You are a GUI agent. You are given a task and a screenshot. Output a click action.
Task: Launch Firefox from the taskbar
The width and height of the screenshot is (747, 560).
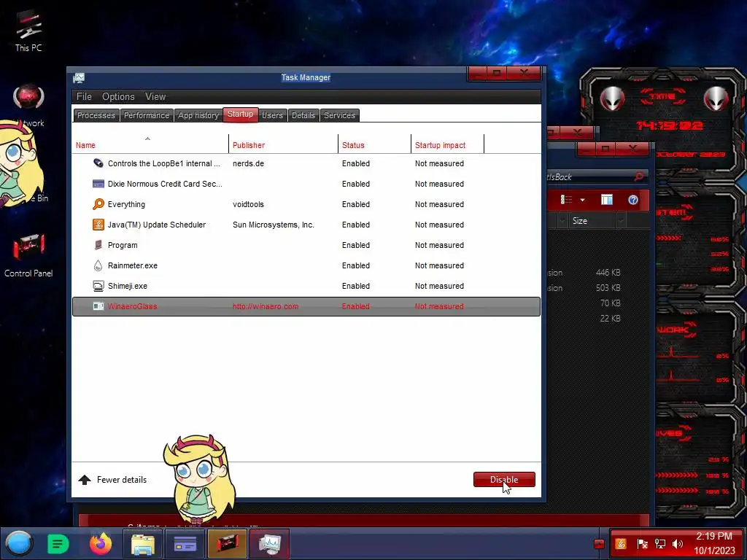click(x=101, y=544)
